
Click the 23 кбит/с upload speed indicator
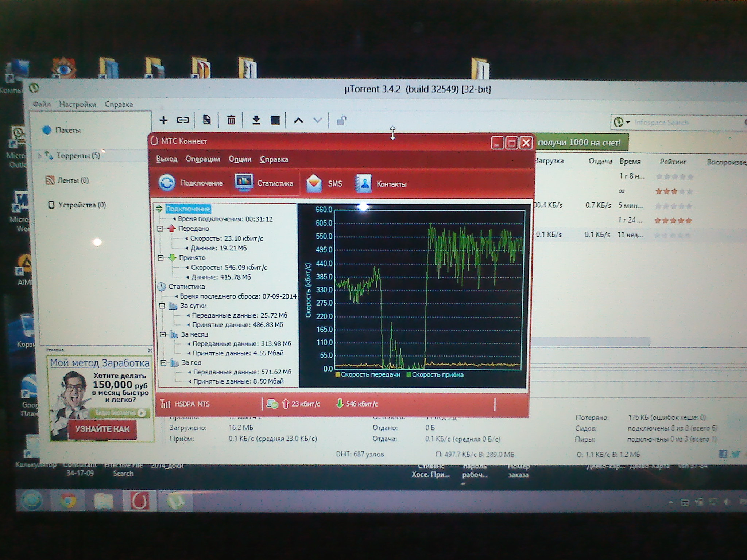(301, 404)
